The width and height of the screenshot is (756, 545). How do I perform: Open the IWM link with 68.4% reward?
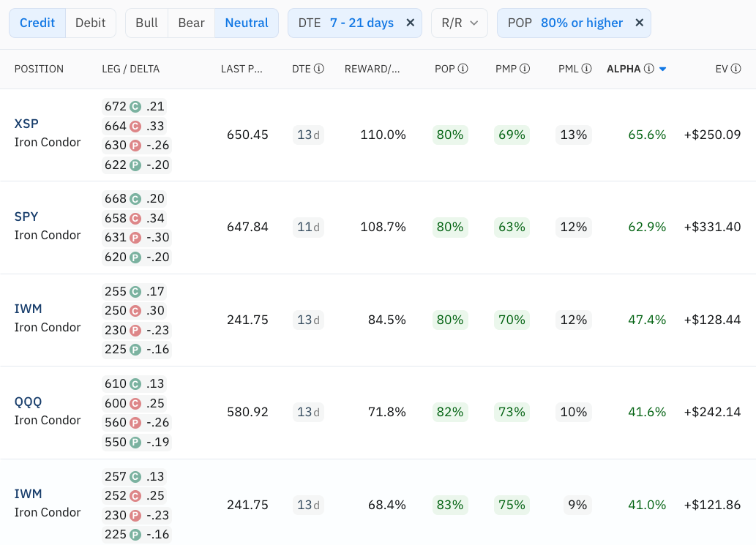click(x=28, y=494)
